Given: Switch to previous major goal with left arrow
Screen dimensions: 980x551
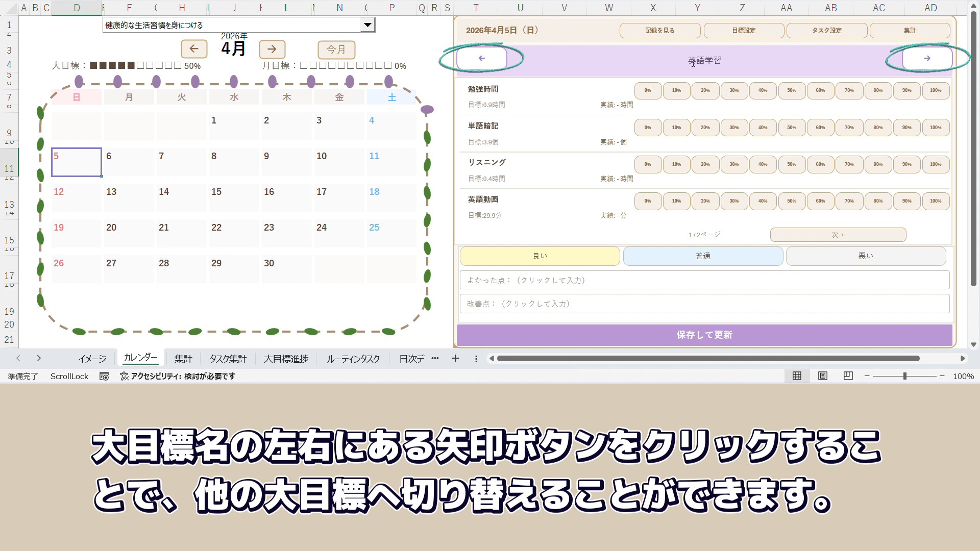Looking at the screenshot, I should coord(481,59).
